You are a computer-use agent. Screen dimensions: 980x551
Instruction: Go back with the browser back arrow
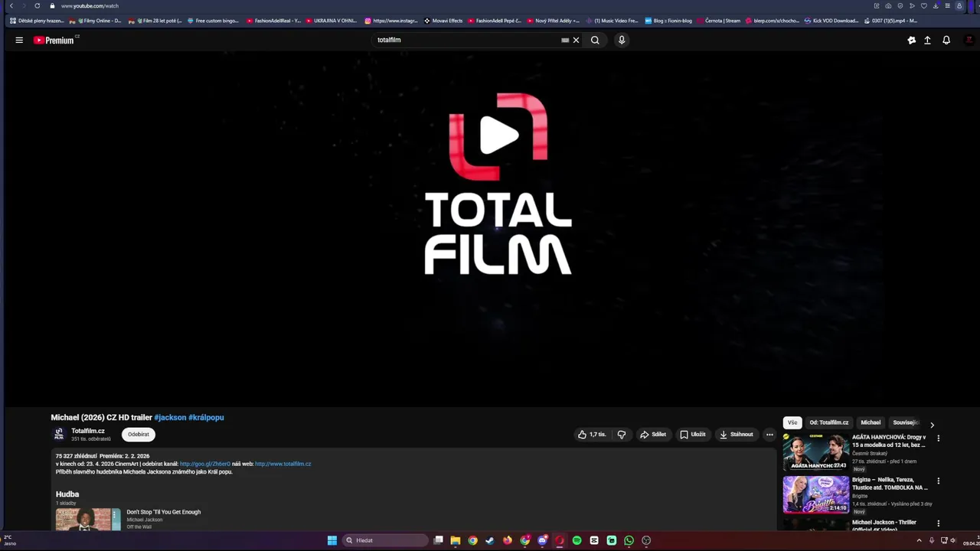tap(11, 5)
